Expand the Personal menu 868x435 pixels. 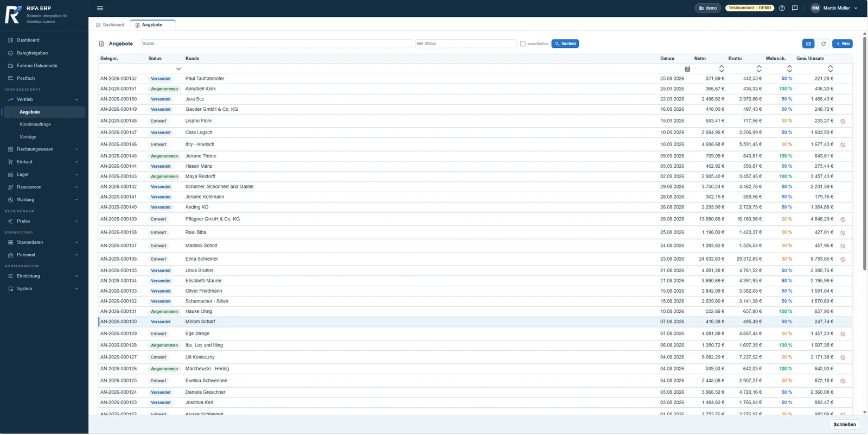tap(43, 255)
